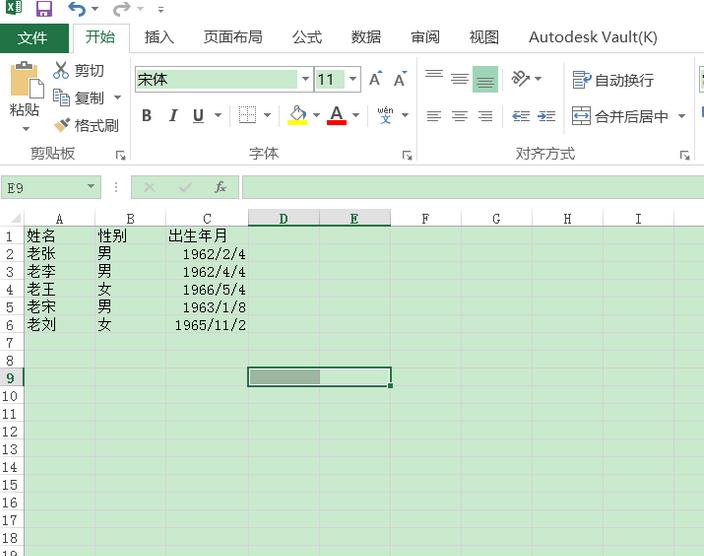Click the Save icon in quick access toolbar
The height and width of the screenshot is (556, 704).
click(x=44, y=9)
